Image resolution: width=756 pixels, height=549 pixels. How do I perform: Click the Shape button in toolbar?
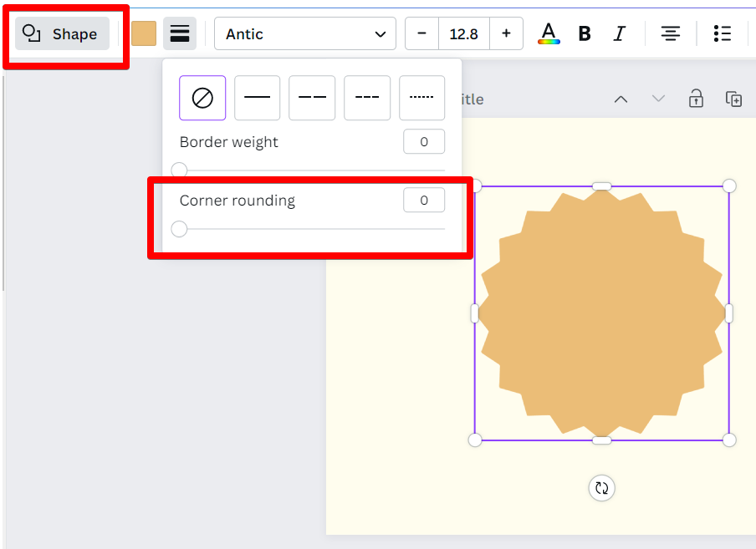pos(62,34)
